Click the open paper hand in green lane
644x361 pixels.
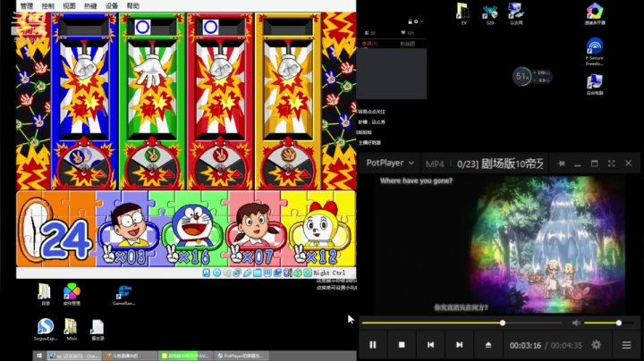click(150, 71)
